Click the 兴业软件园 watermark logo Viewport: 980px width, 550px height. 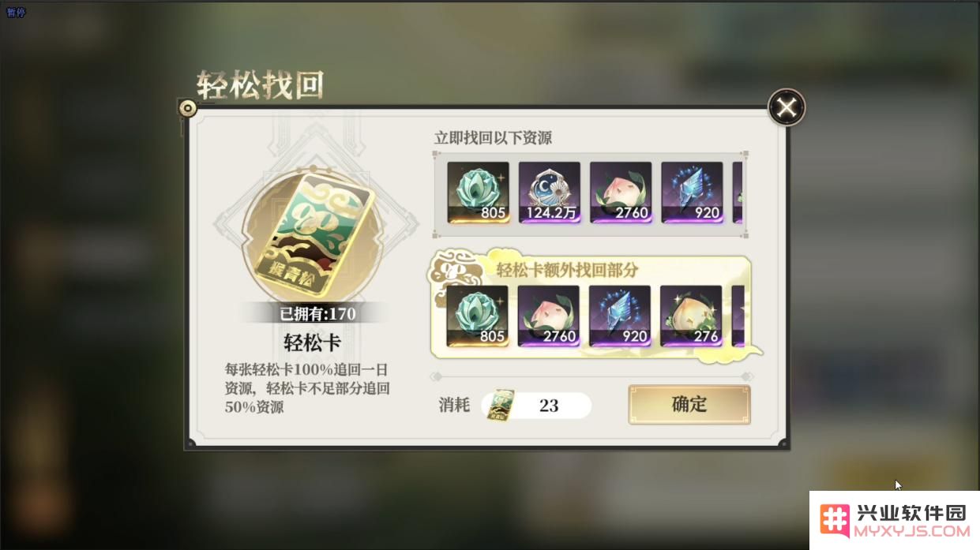[x=895, y=520]
